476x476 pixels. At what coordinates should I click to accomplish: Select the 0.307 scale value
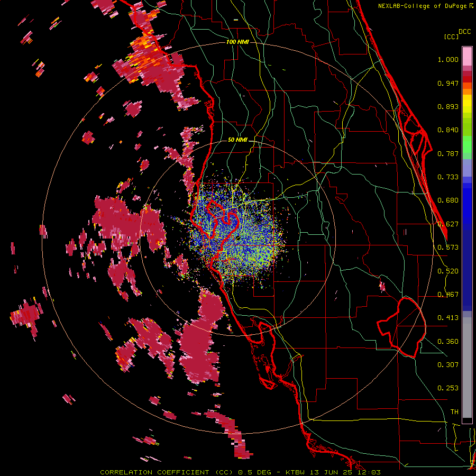(x=448, y=365)
